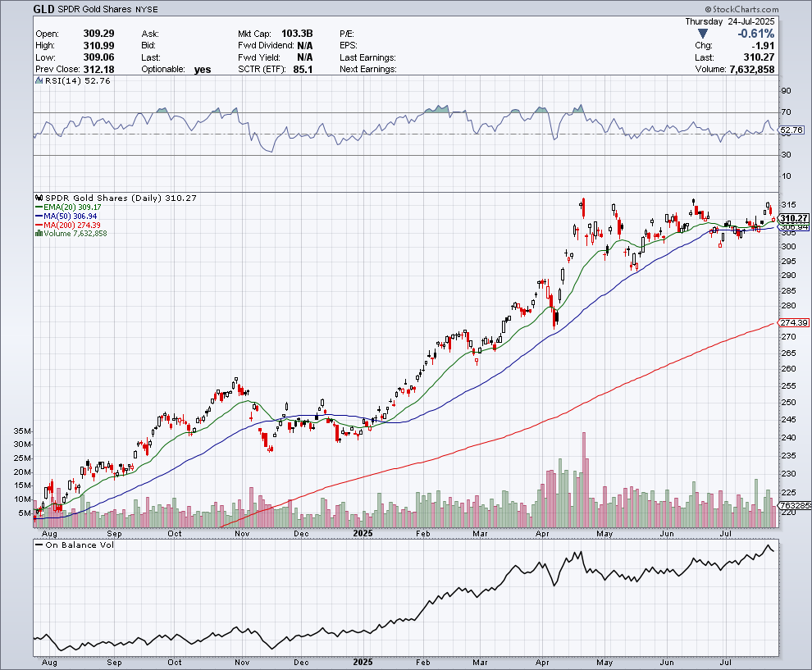812x670 pixels.
Task: Click the red MA(200) line marker in the legend
Action: (39, 225)
